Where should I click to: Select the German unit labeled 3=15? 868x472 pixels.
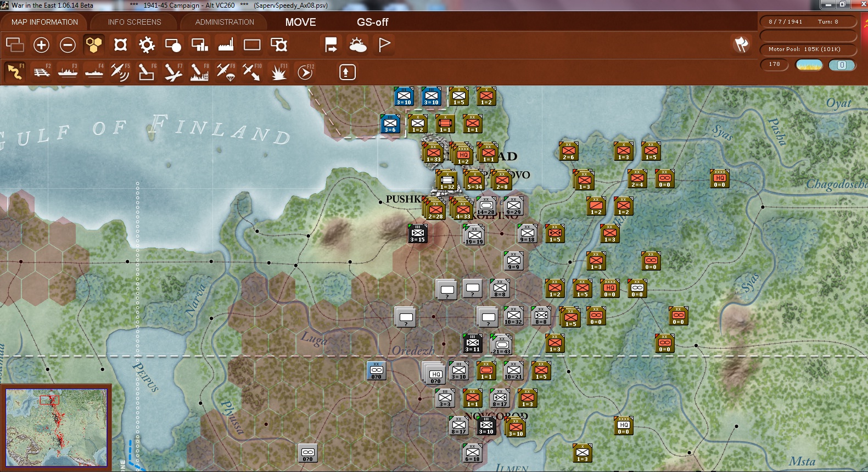point(417,233)
